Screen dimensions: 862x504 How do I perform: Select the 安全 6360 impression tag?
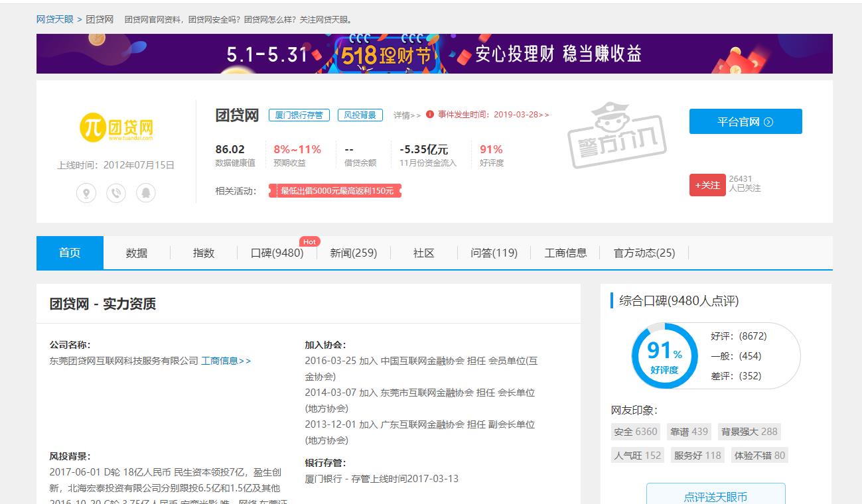click(636, 432)
